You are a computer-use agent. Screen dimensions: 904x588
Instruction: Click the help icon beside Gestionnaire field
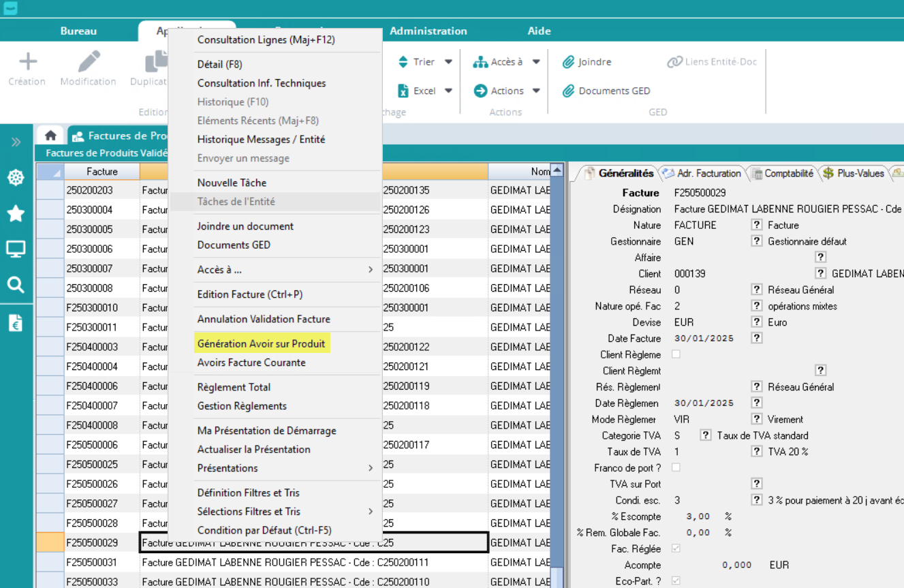coord(756,241)
